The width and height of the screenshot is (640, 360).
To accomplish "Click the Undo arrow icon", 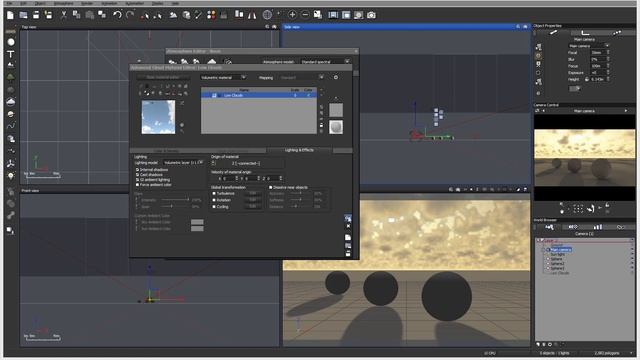I will (x=117, y=15).
